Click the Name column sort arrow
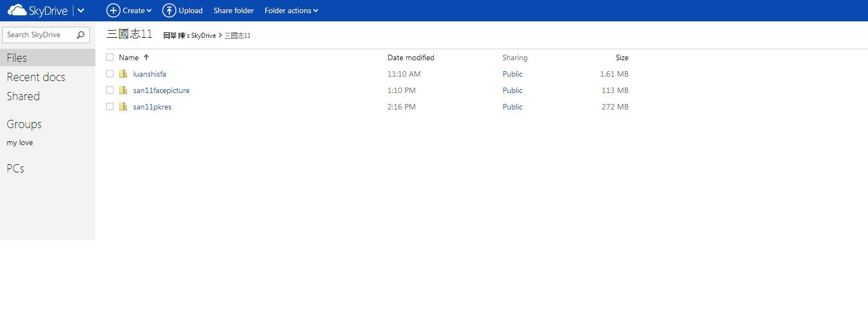 [x=146, y=57]
